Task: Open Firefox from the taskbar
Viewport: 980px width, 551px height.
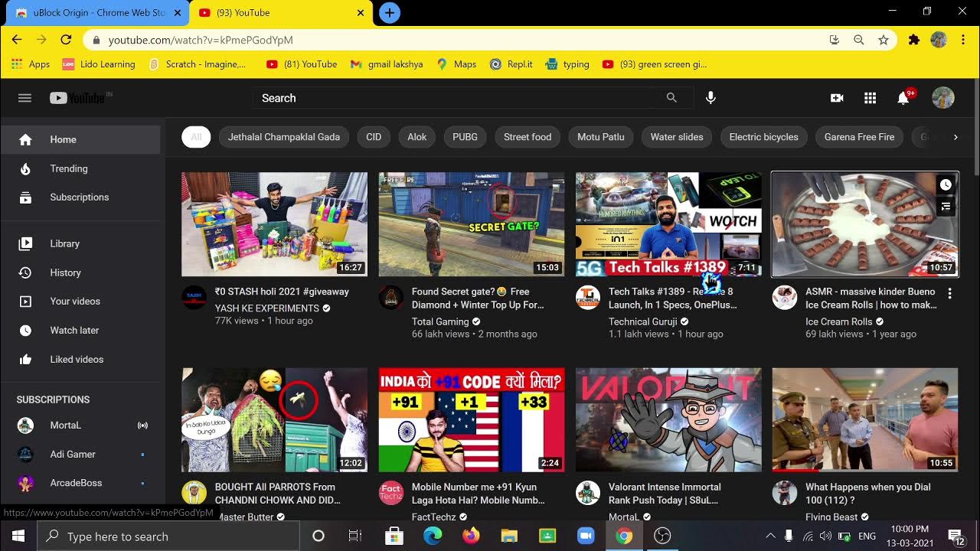Action: pyautogui.click(x=471, y=536)
